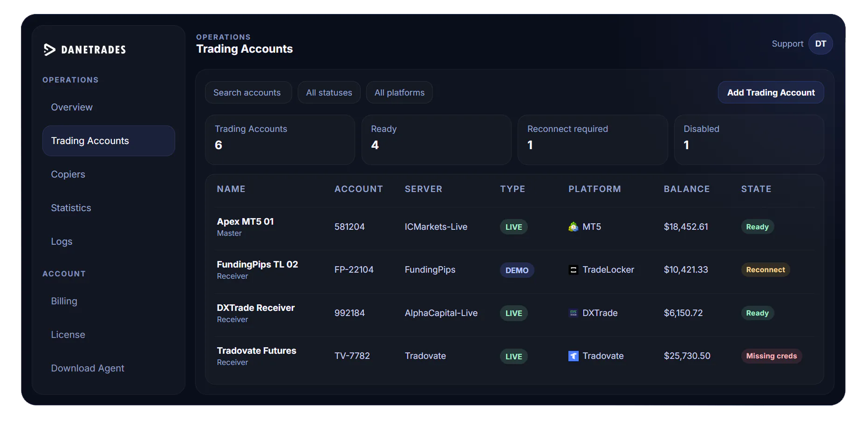Click the TradeLocker platform icon
The height and width of the screenshot is (426, 868).
click(x=574, y=270)
